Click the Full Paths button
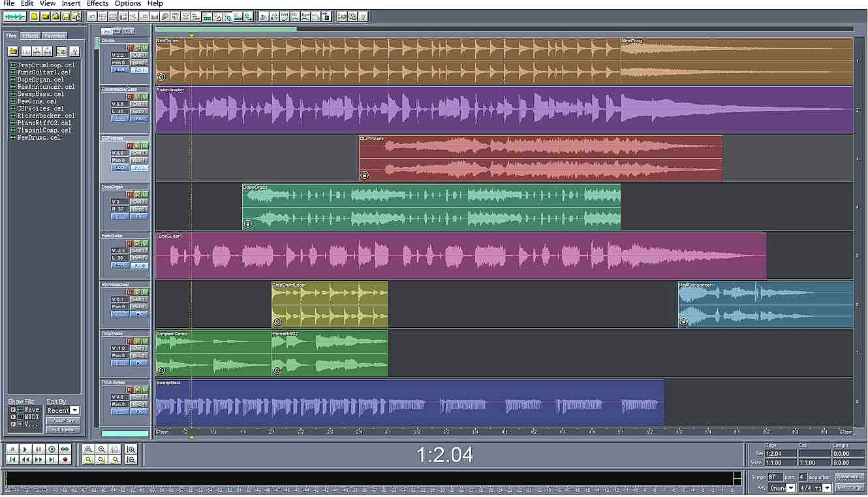868x497 pixels. point(63,430)
